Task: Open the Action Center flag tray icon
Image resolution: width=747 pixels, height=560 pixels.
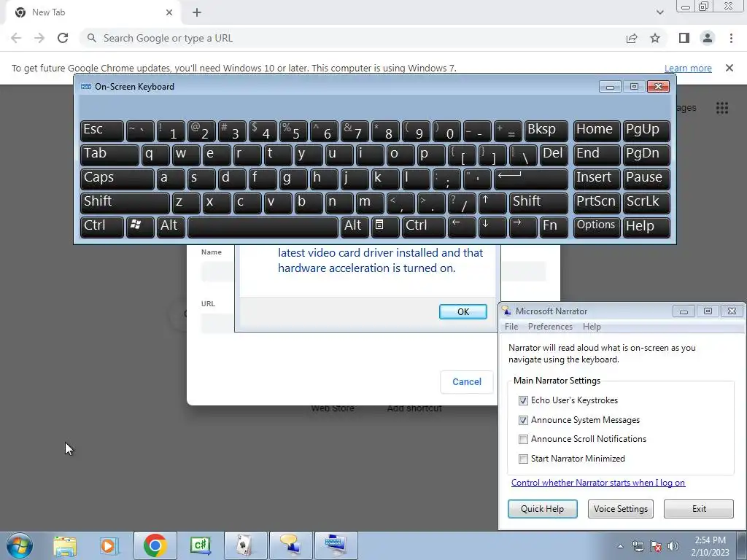Action: pos(656,546)
